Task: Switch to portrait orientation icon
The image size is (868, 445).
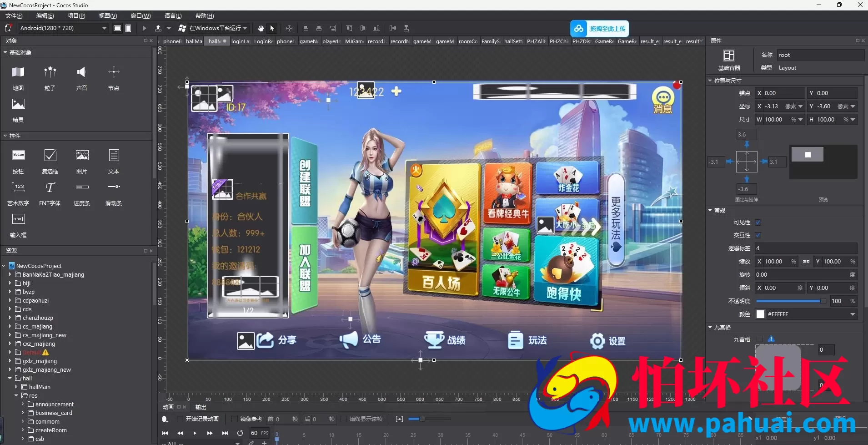Action: [x=128, y=28]
